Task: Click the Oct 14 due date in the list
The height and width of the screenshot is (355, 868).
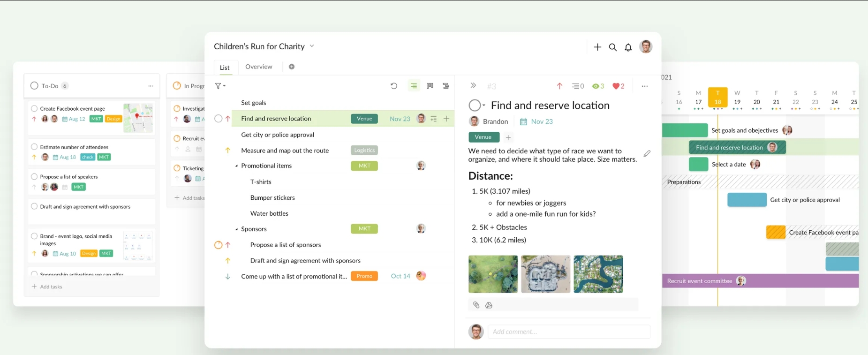Action: [400, 276]
